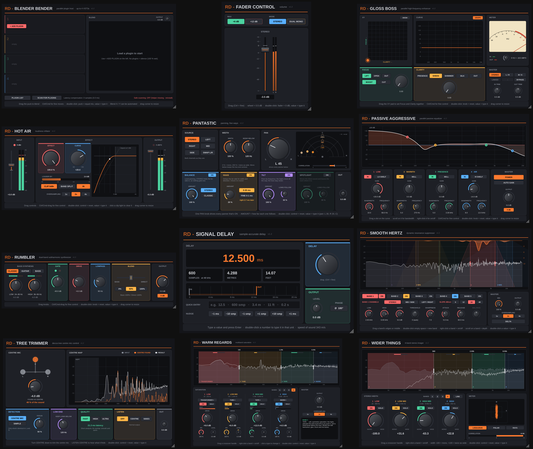Select Band 1 red tab in Smooth Hertz

tap(370, 296)
